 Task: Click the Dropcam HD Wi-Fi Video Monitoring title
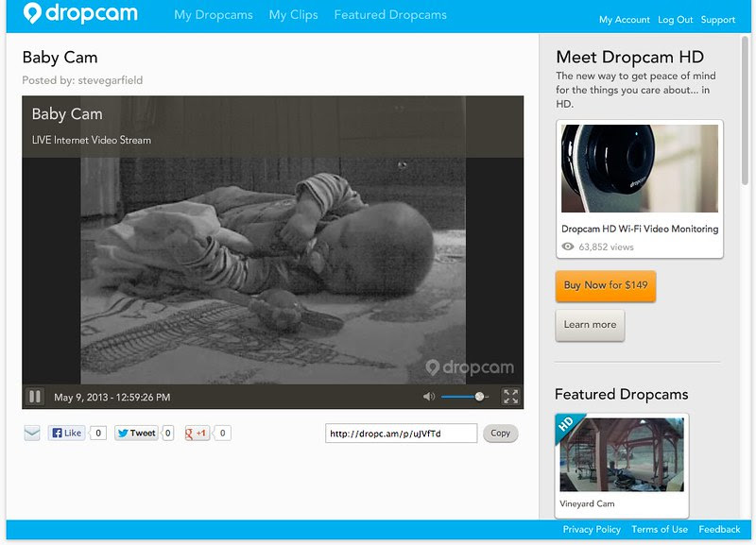640,229
